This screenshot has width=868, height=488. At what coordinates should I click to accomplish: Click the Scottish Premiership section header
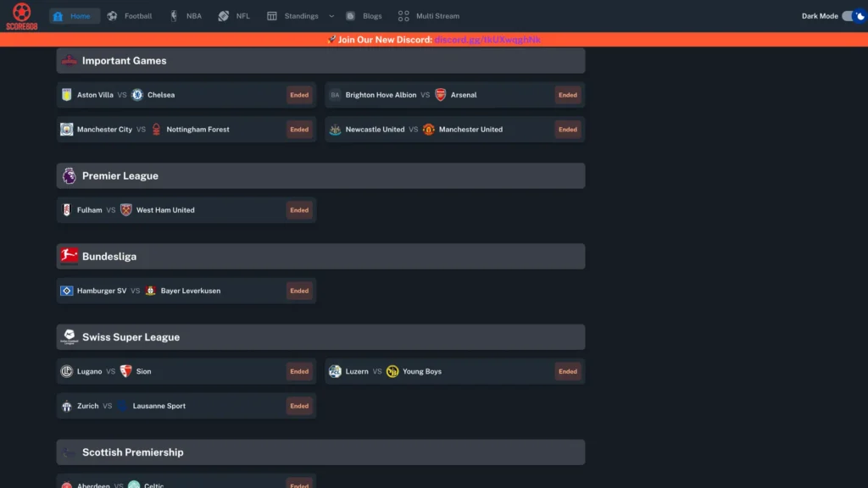click(x=320, y=452)
